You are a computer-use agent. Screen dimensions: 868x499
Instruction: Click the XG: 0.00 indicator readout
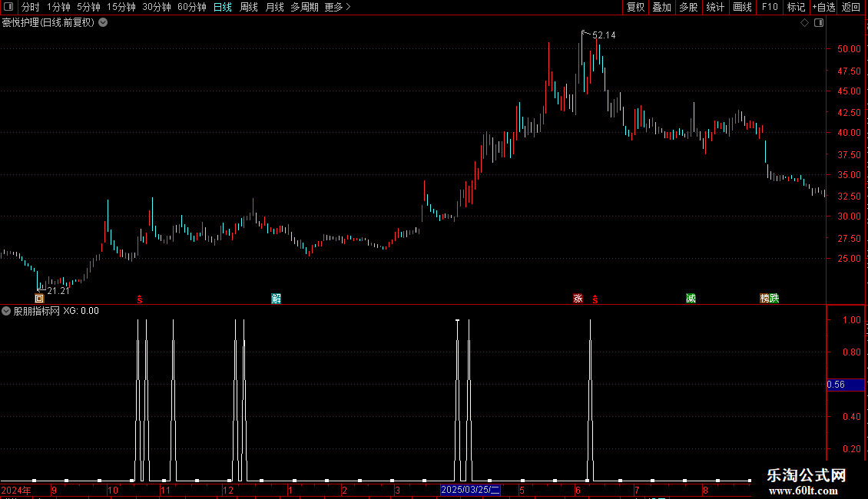pos(81,311)
